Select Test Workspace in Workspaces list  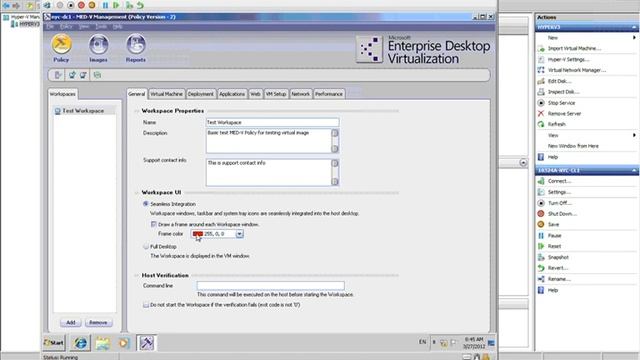pyautogui.click(x=83, y=111)
